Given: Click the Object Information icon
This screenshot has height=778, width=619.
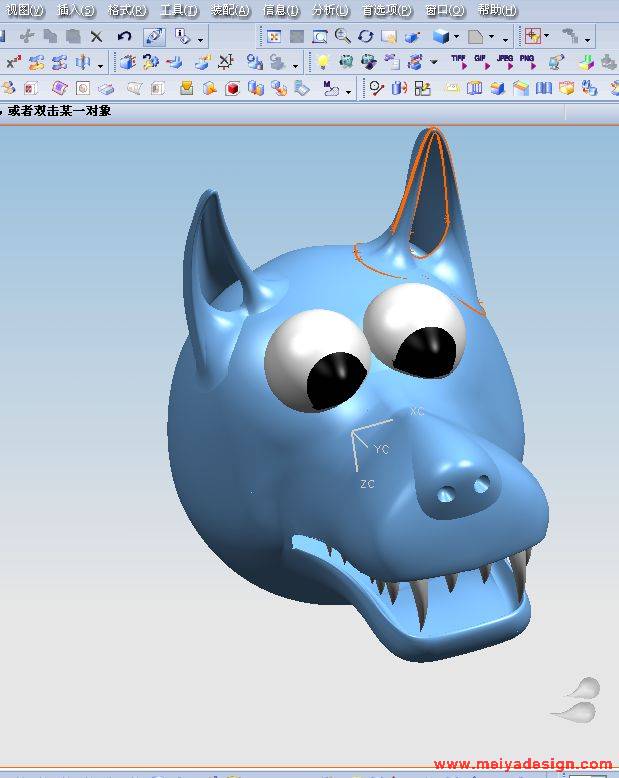Looking at the screenshot, I should click(x=182, y=36).
